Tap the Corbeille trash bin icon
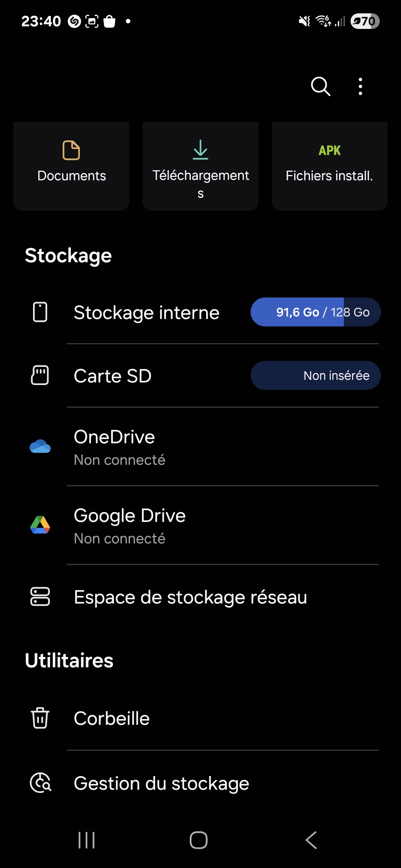This screenshot has width=401, height=868. pyautogui.click(x=40, y=718)
